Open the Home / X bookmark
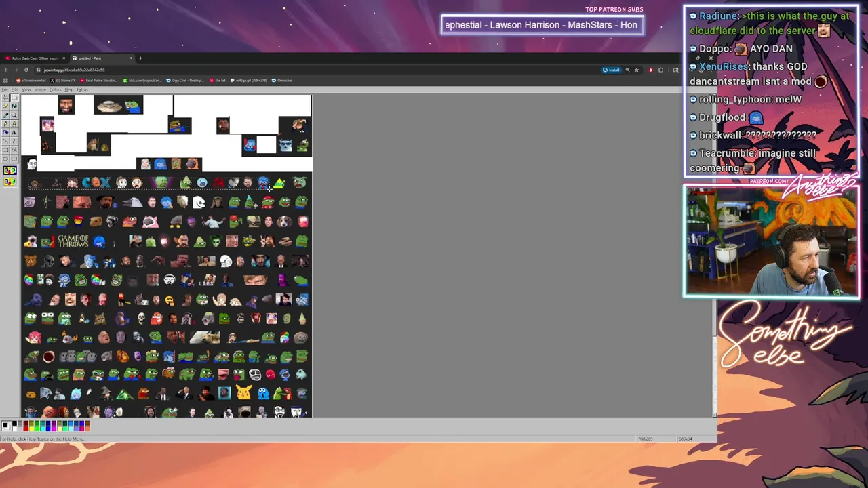The image size is (868, 488). pyautogui.click(x=63, y=80)
